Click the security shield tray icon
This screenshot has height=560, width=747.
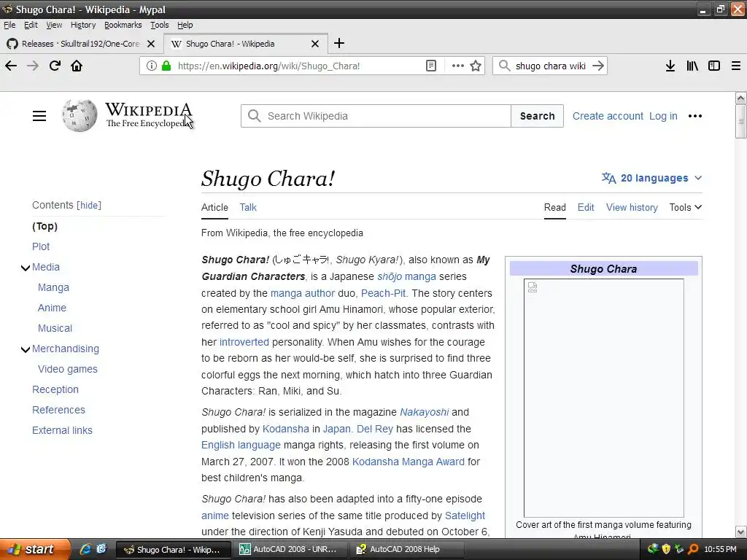pos(666,549)
